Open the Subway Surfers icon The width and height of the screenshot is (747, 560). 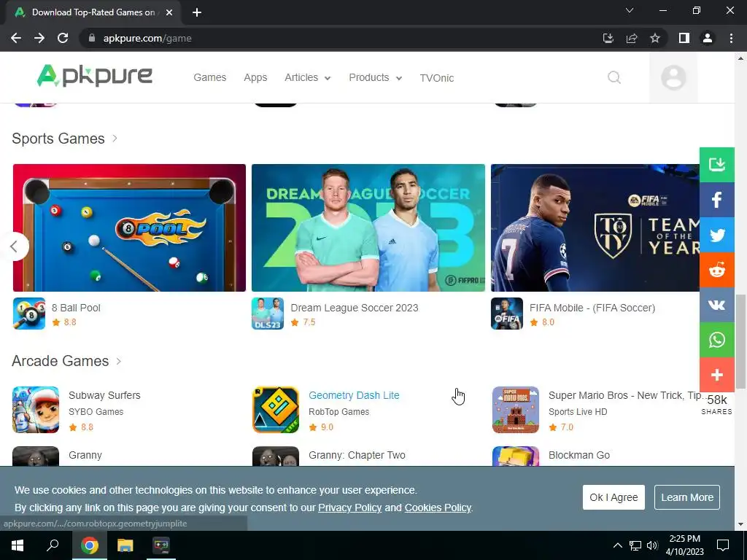pyautogui.click(x=36, y=410)
